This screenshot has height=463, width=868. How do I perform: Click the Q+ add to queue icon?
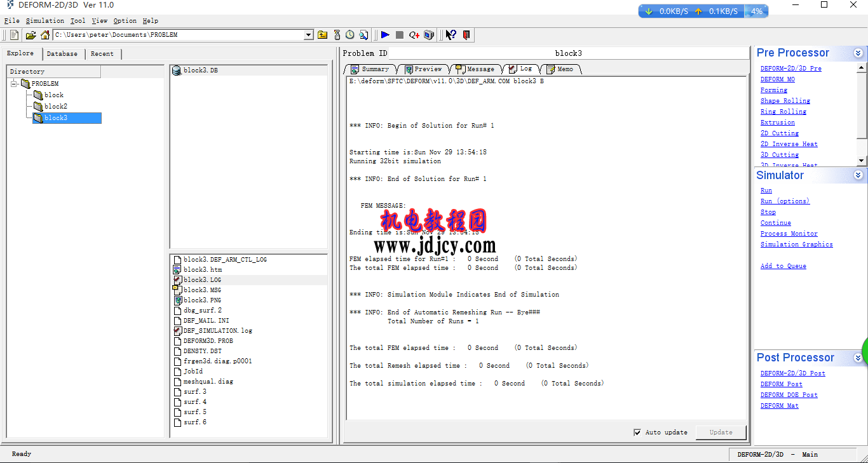[414, 35]
